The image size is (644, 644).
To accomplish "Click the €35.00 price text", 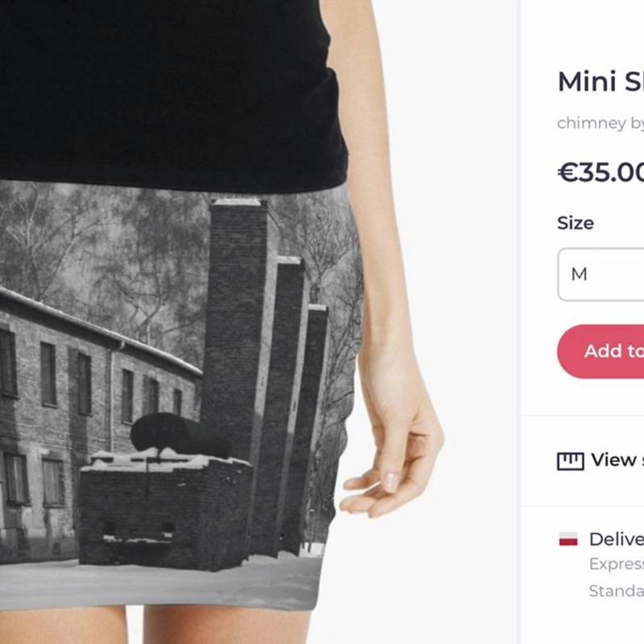I will click(601, 172).
